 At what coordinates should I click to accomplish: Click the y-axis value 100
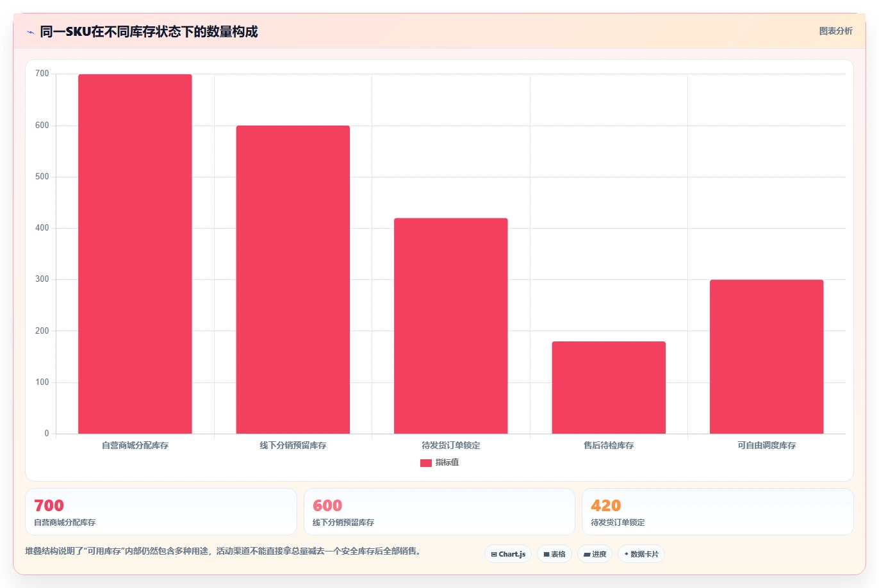pos(42,382)
